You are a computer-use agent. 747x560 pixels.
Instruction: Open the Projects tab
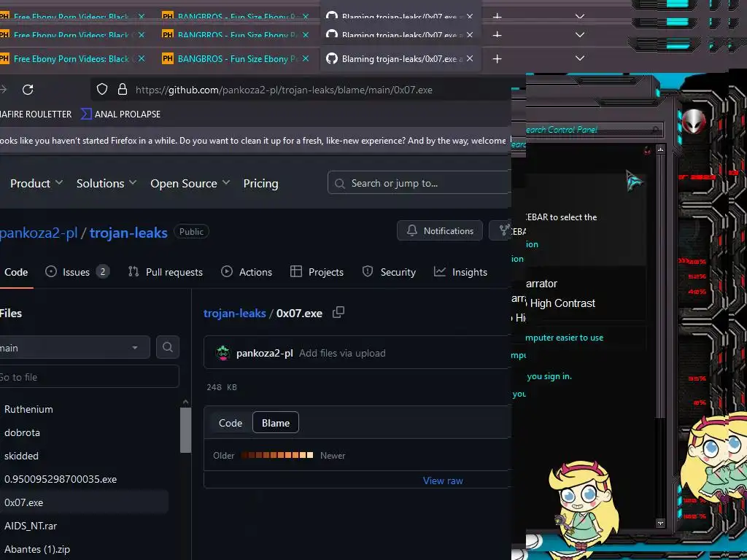[x=317, y=272]
